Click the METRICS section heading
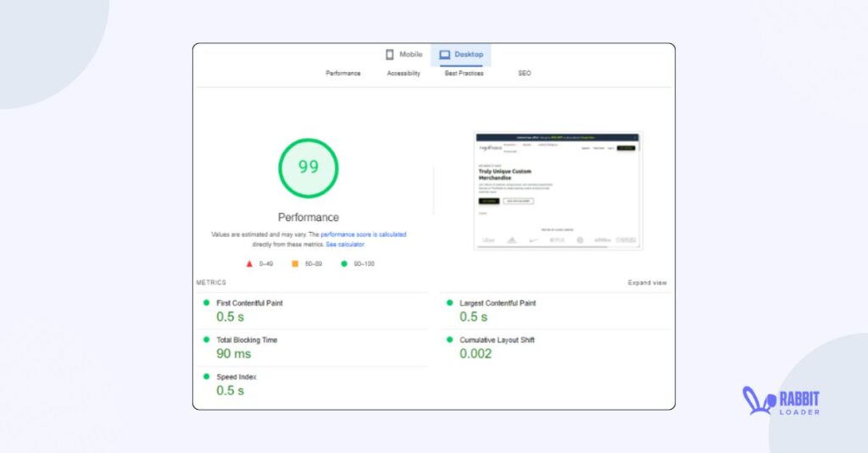The height and width of the screenshot is (453, 868). [211, 283]
